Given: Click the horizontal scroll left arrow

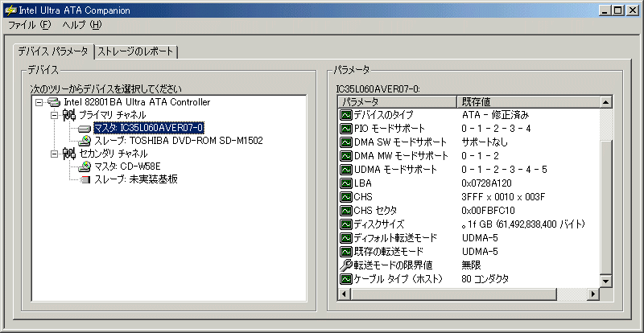Looking at the screenshot, I should pyautogui.click(x=344, y=294).
